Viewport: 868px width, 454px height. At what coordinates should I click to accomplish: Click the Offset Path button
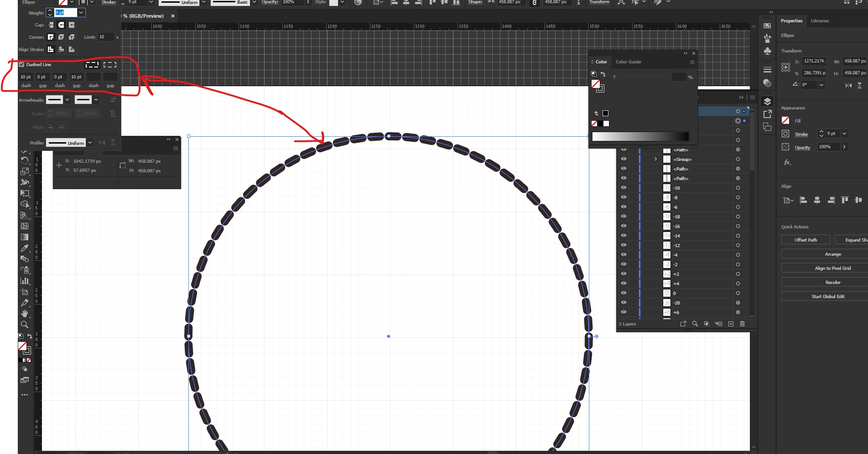point(806,240)
